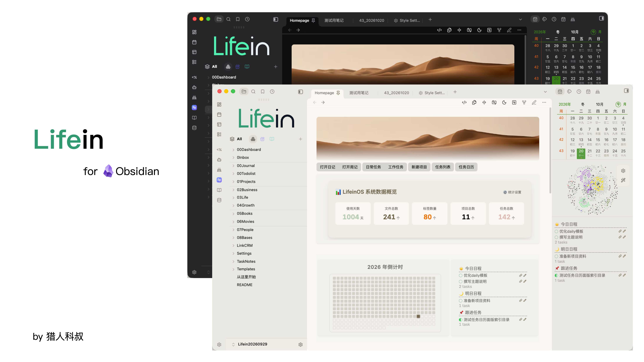The width and height of the screenshot is (644, 362).
Task: Expand the 01Projects folder
Action: (x=233, y=182)
